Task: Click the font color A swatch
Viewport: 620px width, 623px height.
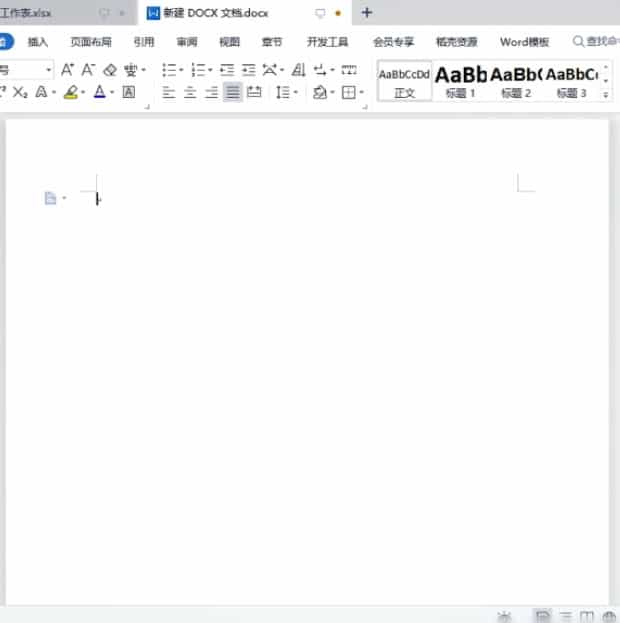Action: [99, 93]
